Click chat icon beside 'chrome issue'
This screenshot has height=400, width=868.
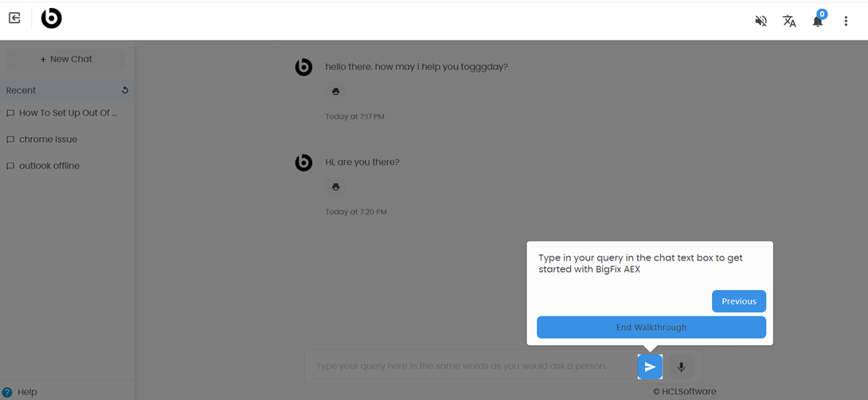point(10,139)
